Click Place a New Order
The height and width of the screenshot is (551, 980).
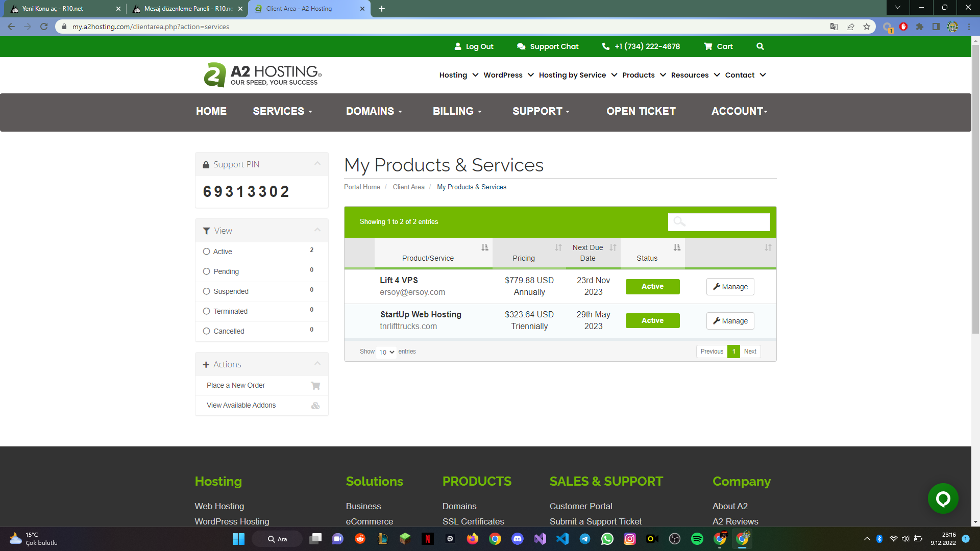(x=262, y=386)
